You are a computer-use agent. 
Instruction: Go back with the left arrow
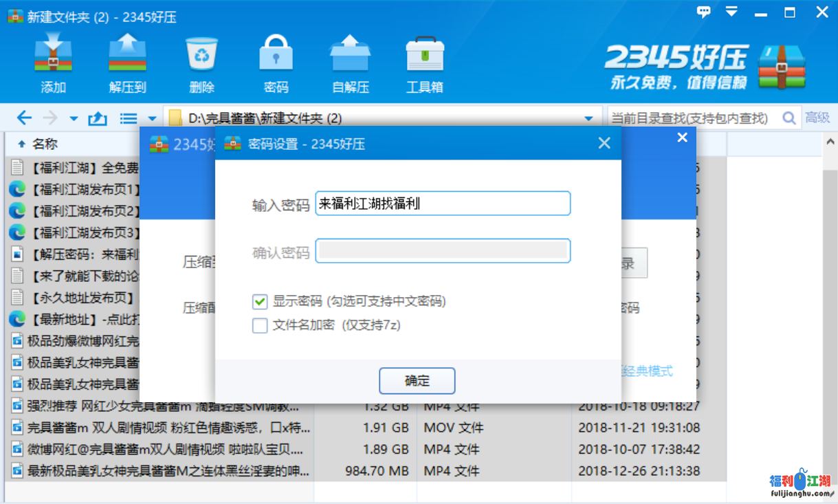click(24, 118)
